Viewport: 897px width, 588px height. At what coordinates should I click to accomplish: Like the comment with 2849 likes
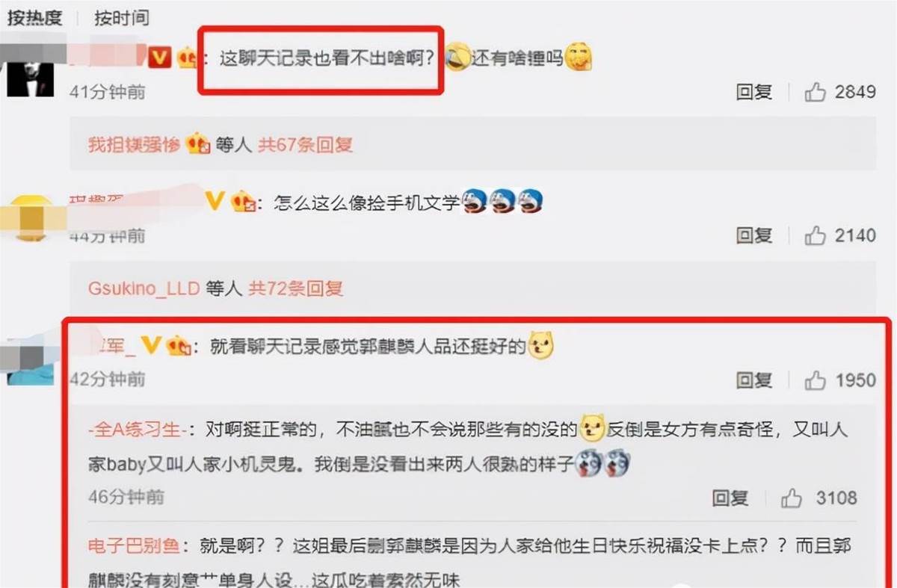pyautogui.click(x=815, y=93)
